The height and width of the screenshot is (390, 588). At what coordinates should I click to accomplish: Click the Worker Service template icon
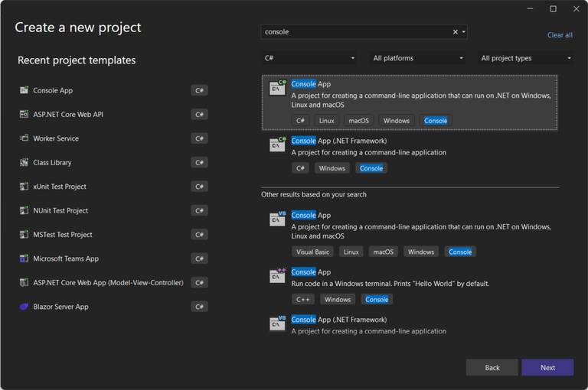point(25,138)
